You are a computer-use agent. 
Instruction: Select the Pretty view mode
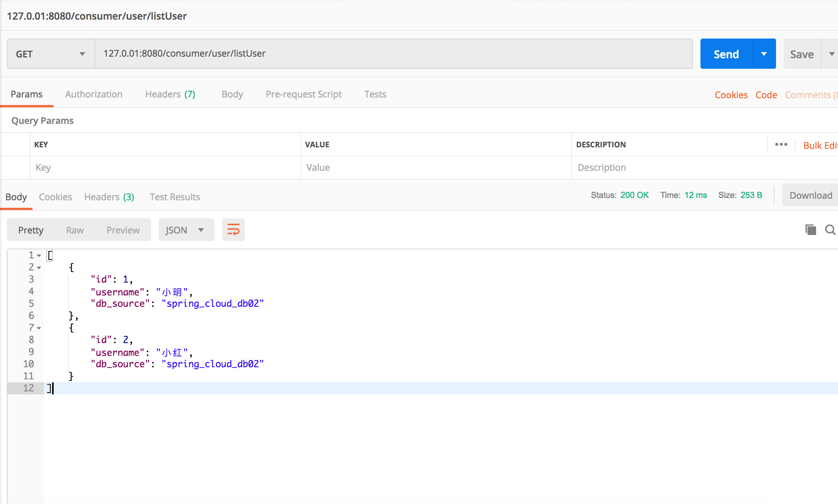31,230
